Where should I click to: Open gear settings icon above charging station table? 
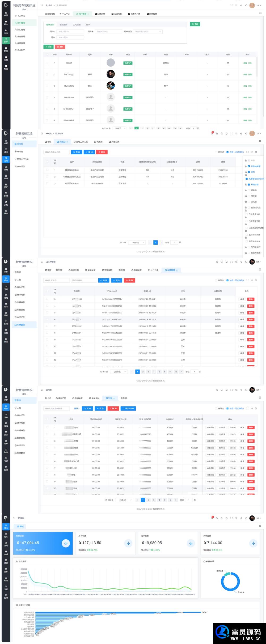pos(256,152)
